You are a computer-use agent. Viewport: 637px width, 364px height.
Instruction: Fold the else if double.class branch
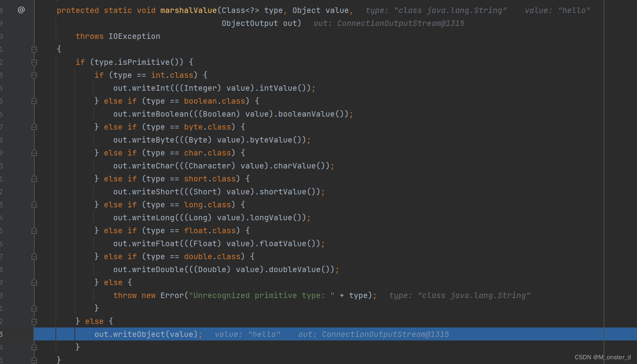pyautogui.click(x=34, y=256)
